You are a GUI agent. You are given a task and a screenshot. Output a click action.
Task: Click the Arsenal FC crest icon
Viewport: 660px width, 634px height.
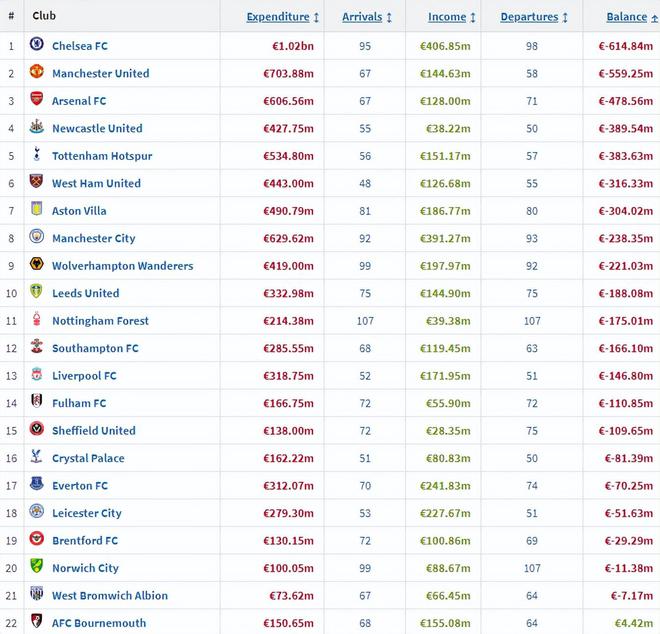(x=37, y=100)
